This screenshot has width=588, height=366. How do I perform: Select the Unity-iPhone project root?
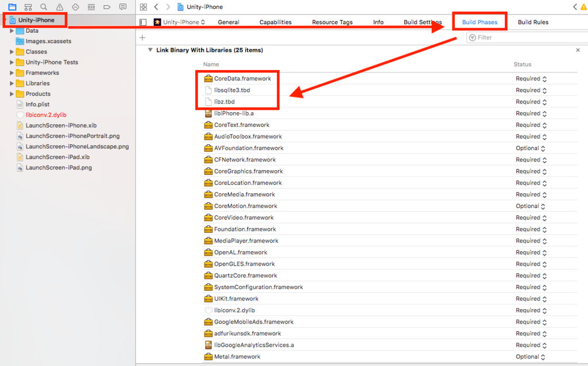tap(36, 20)
